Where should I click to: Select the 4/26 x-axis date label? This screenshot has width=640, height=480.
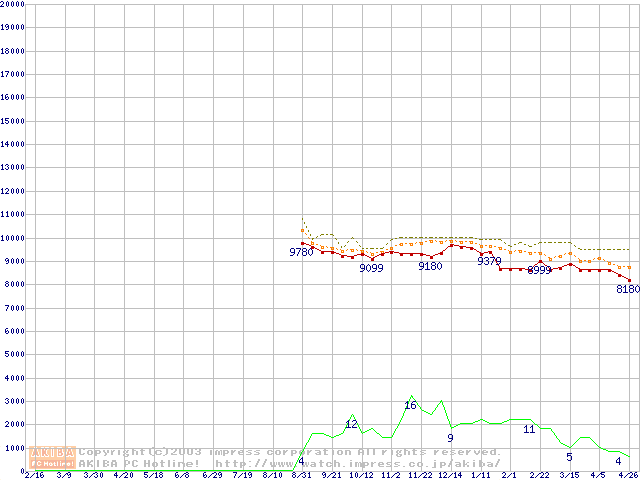coord(627,475)
